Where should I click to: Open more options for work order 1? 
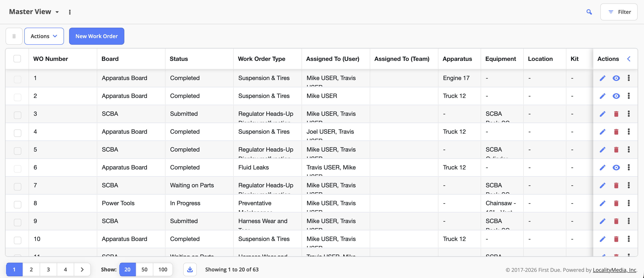point(628,78)
